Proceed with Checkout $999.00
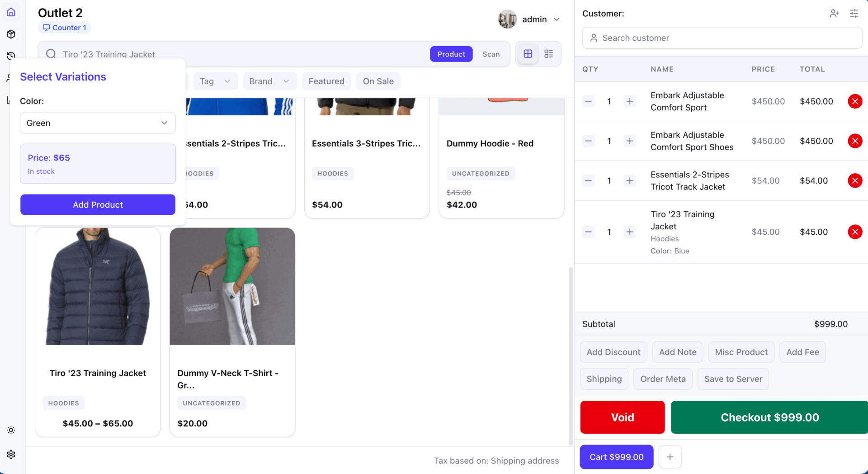 (769, 417)
